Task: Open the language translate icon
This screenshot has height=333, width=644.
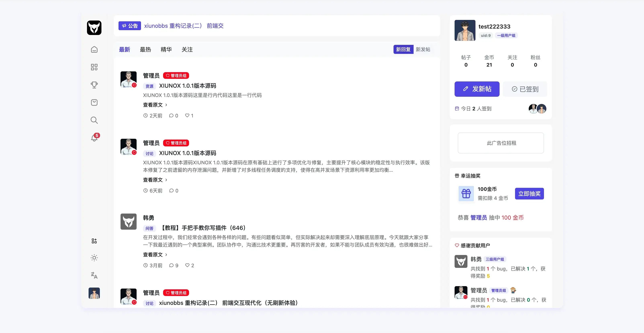Action: click(94, 275)
